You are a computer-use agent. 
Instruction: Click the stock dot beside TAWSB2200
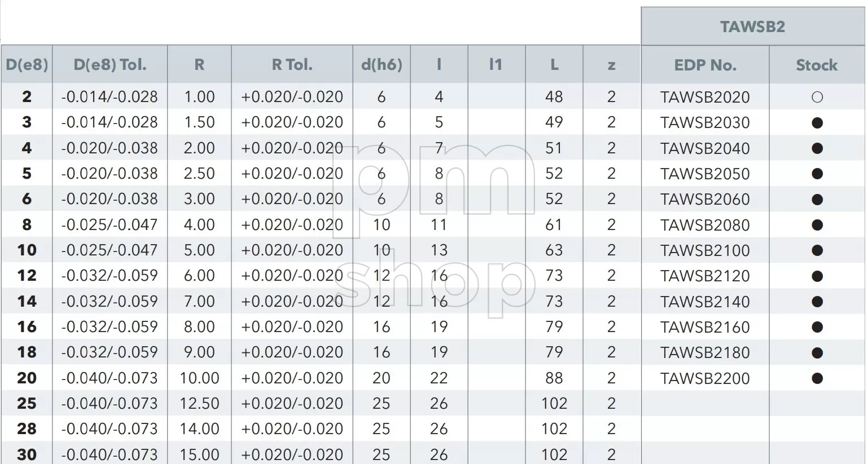tap(817, 378)
